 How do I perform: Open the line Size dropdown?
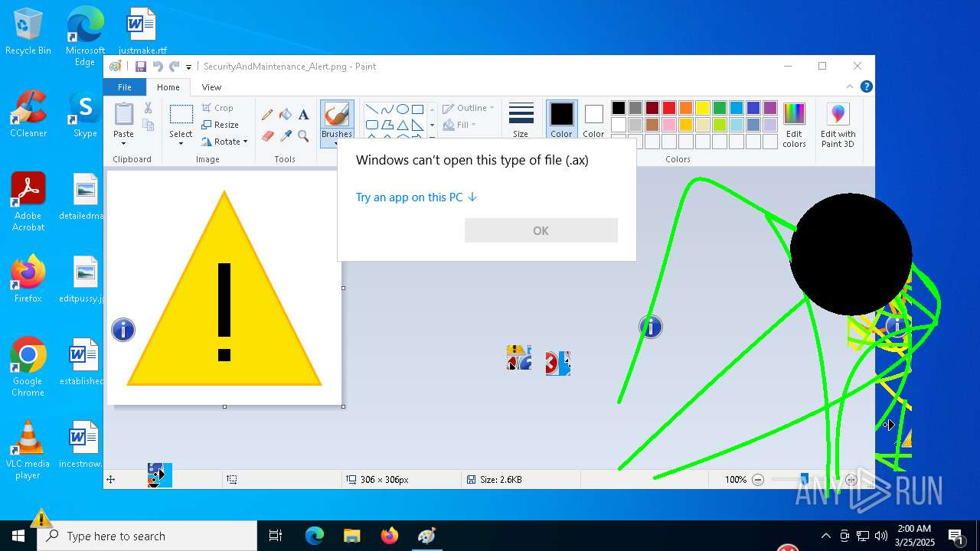521,120
